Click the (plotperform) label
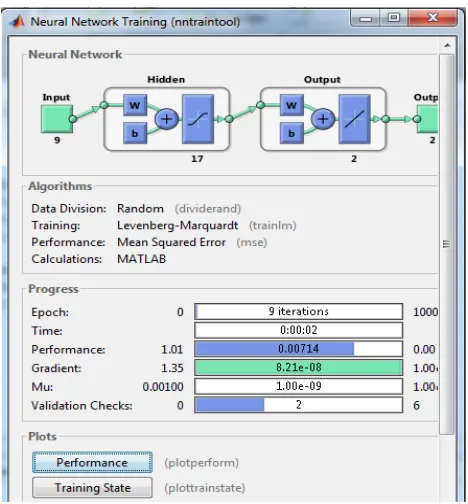 click(x=201, y=463)
